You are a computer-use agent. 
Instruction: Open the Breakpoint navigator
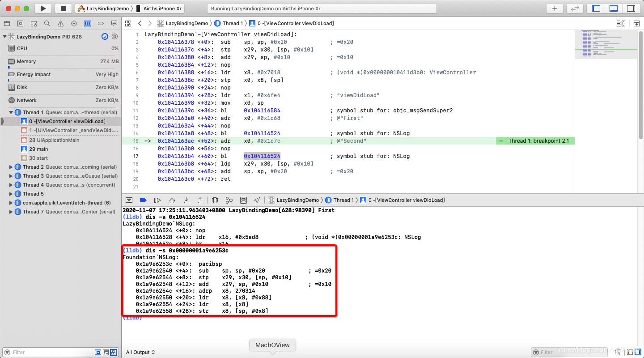tap(101, 23)
